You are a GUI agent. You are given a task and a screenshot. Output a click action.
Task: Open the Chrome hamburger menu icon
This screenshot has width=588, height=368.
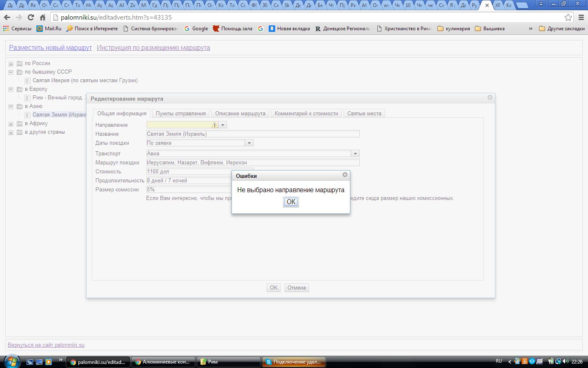pyautogui.click(x=581, y=18)
